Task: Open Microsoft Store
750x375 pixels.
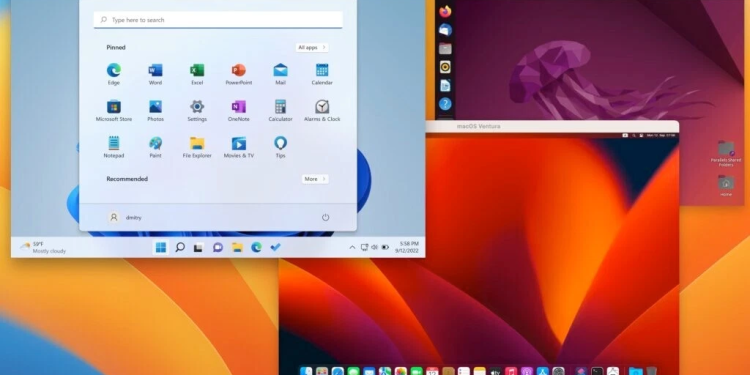Action: 114,110
